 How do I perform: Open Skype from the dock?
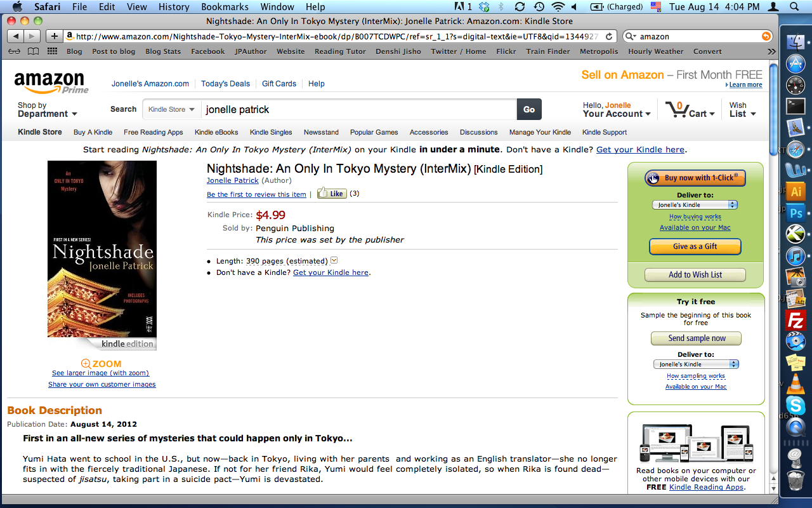coord(796,406)
